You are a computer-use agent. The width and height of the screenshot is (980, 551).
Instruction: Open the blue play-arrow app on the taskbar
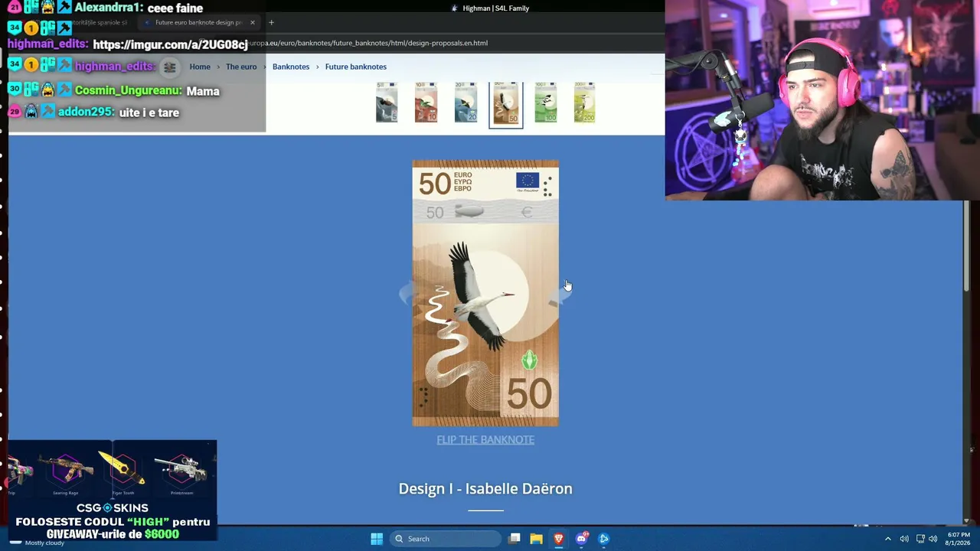pos(603,539)
